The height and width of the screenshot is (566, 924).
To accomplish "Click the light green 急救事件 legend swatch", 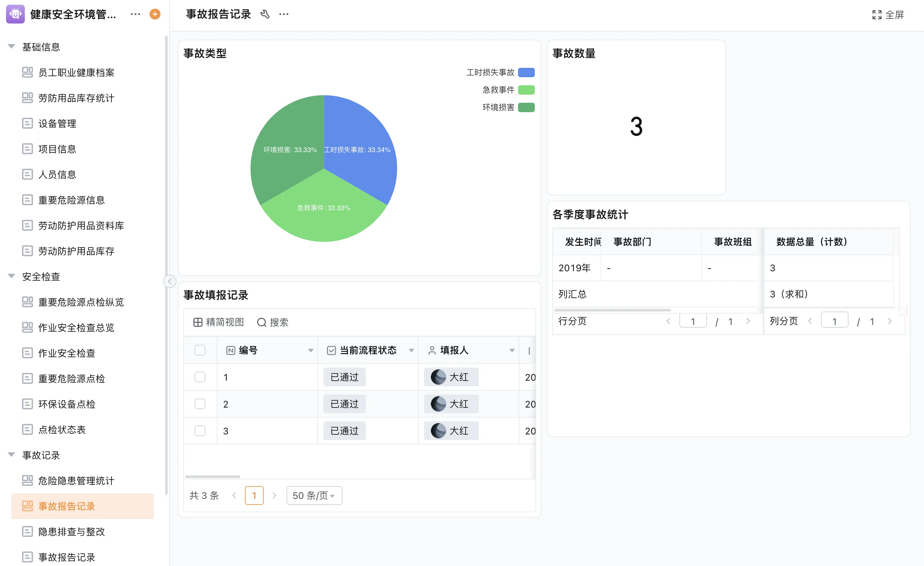I will (526, 90).
